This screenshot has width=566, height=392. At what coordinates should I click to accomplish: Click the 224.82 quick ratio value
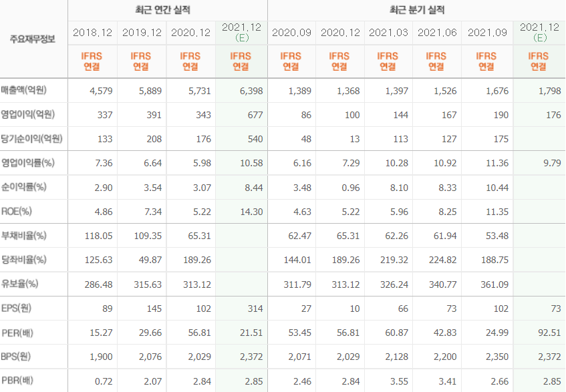442,260
